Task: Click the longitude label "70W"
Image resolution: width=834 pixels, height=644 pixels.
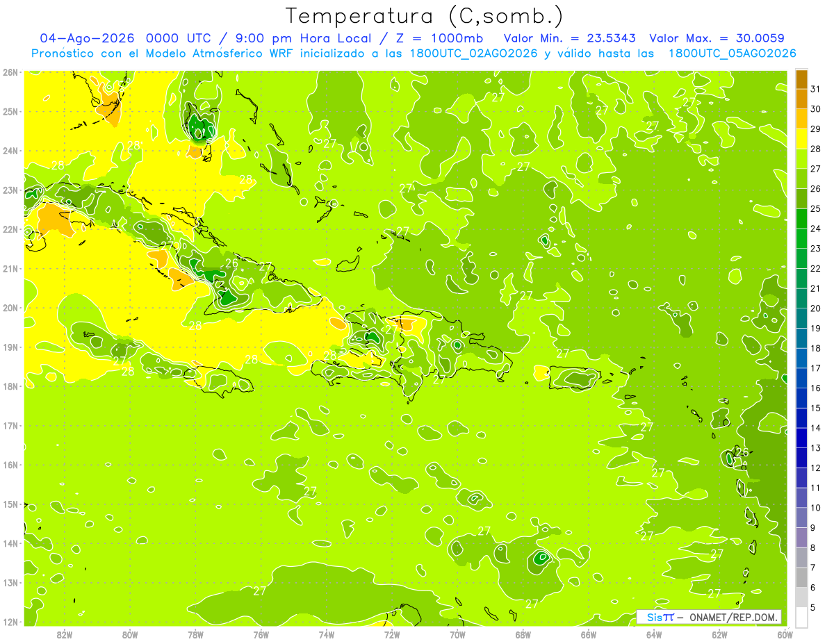Action: tap(457, 634)
